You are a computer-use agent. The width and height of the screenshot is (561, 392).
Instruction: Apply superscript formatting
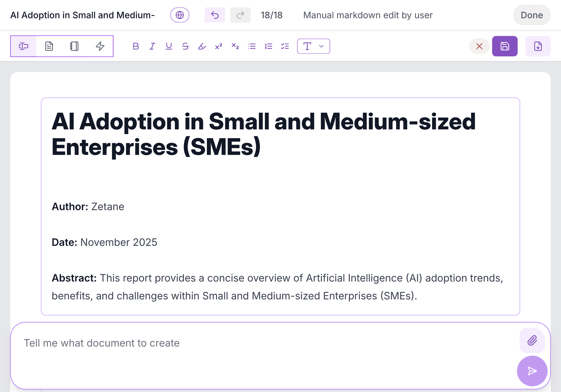pyautogui.click(x=218, y=46)
